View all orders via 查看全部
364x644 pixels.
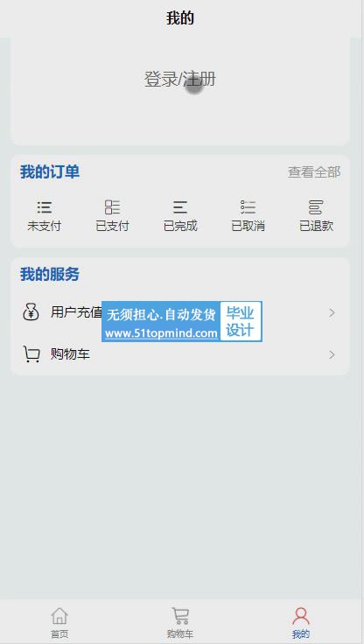(314, 172)
